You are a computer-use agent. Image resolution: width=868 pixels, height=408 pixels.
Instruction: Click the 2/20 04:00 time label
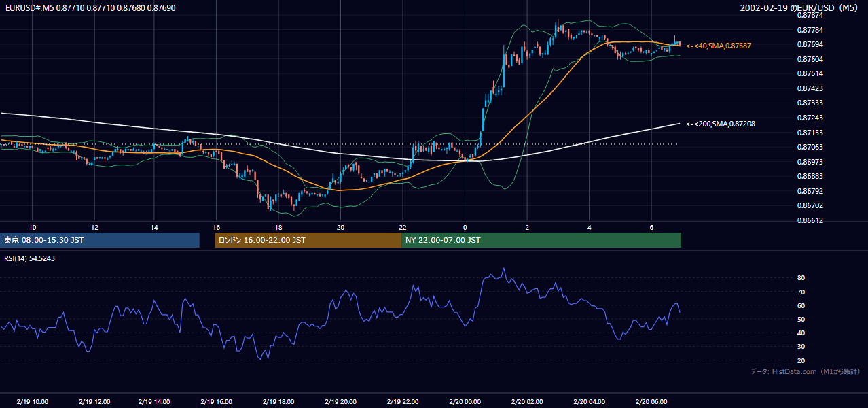(589, 402)
